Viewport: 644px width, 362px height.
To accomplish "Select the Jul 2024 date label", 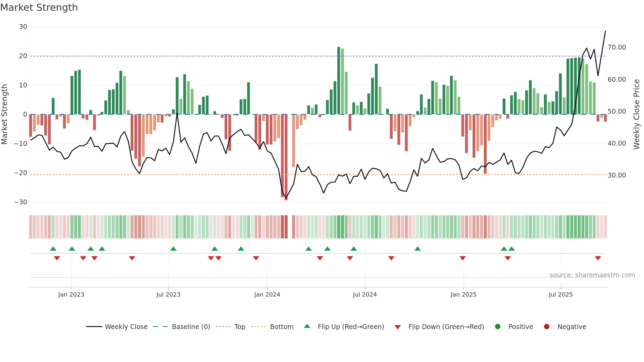I will 365,294.
